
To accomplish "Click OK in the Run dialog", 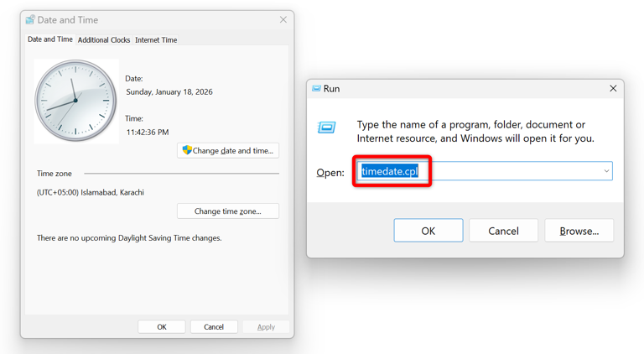I will (428, 231).
